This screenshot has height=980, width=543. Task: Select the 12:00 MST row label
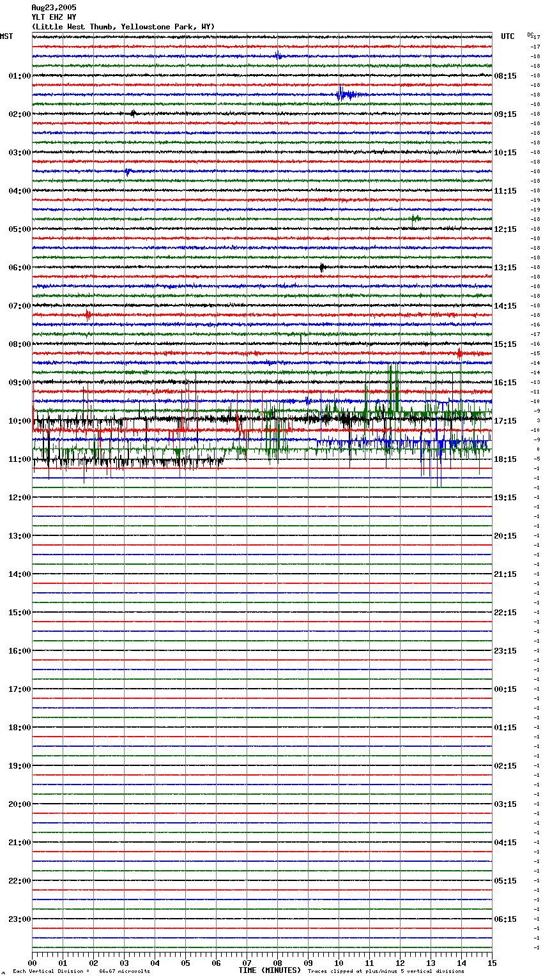[20, 498]
